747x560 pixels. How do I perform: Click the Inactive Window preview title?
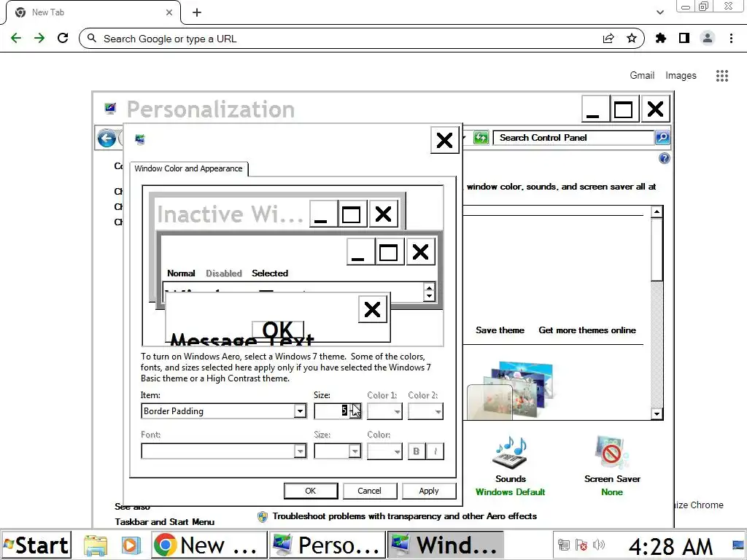click(x=230, y=214)
